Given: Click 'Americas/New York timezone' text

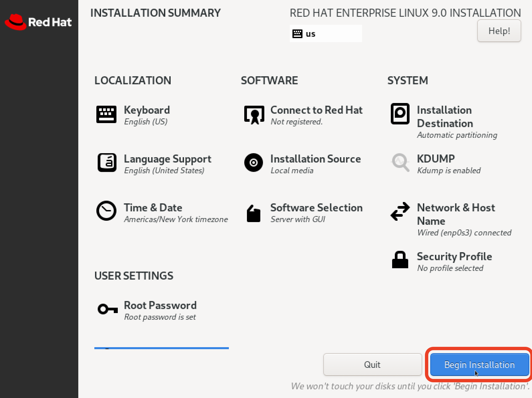Looking at the screenshot, I should [176, 219].
